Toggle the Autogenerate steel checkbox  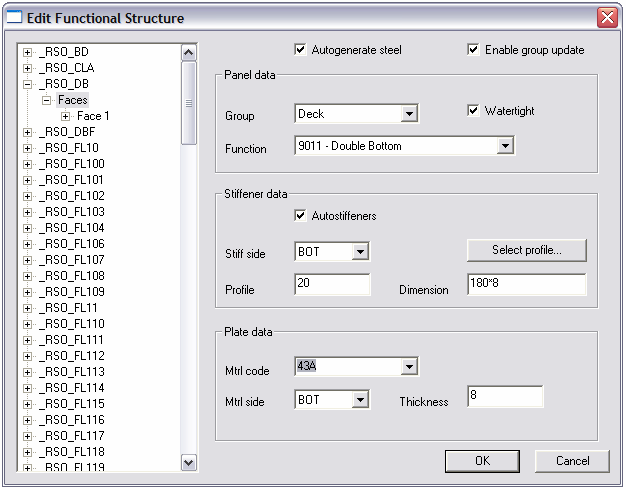point(300,50)
